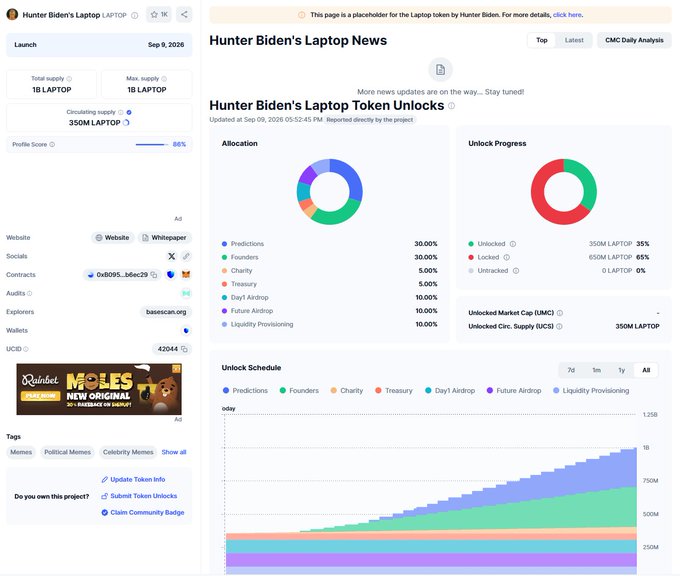Click the Locked red dot in Unlock Progress
This screenshot has height=576, width=680.
click(x=471, y=257)
